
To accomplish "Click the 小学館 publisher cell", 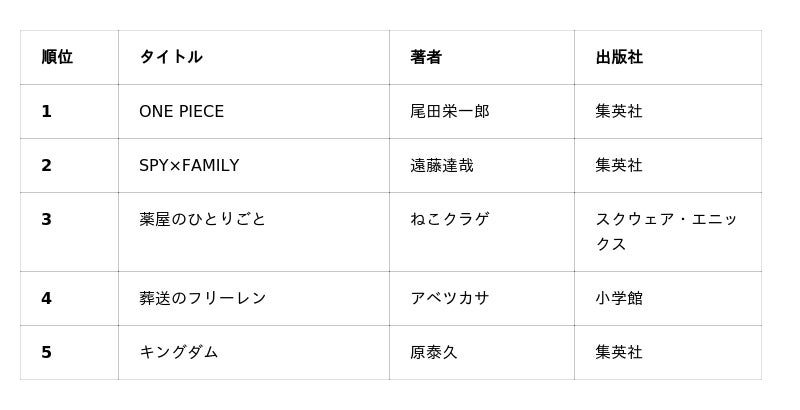I will (619, 298).
